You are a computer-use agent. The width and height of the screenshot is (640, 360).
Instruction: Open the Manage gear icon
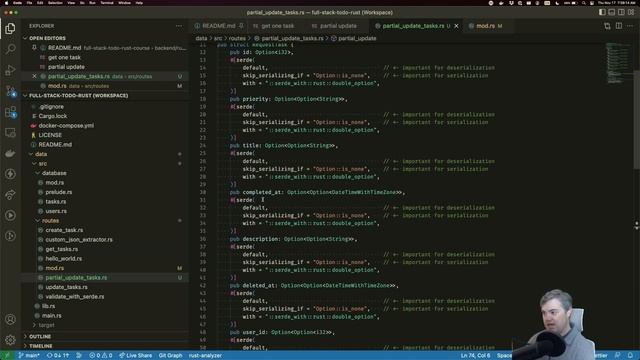(10, 340)
